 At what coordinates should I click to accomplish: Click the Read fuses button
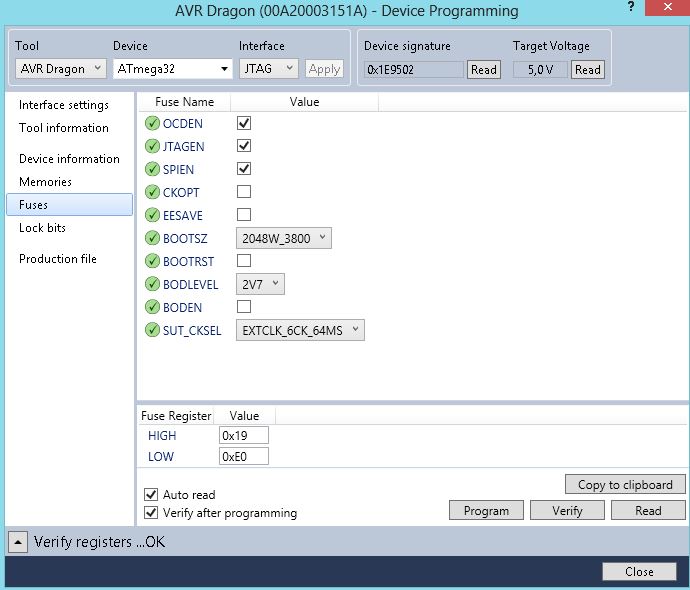point(648,510)
